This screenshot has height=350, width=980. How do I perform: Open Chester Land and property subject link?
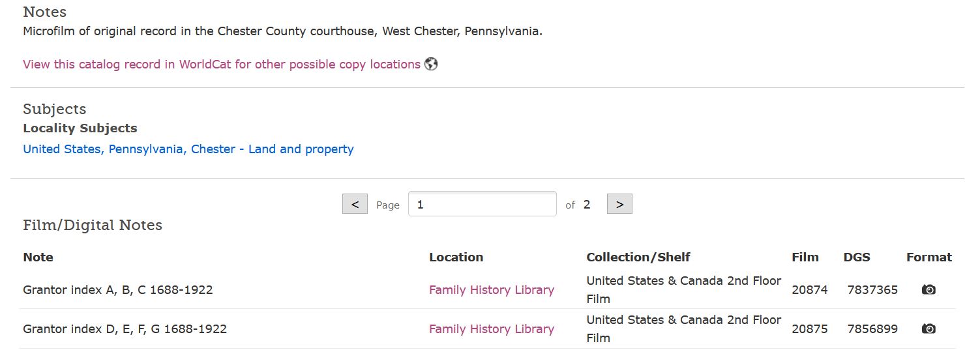[188, 149]
